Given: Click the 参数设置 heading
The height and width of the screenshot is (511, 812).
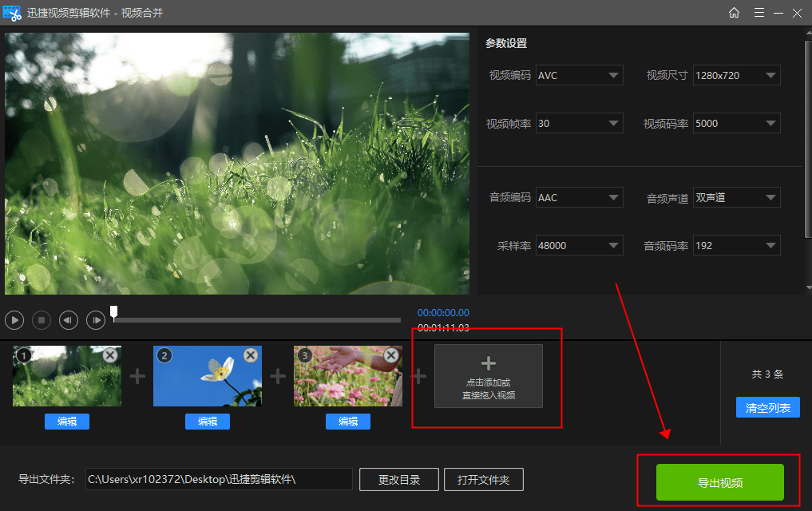Looking at the screenshot, I should coord(506,43).
